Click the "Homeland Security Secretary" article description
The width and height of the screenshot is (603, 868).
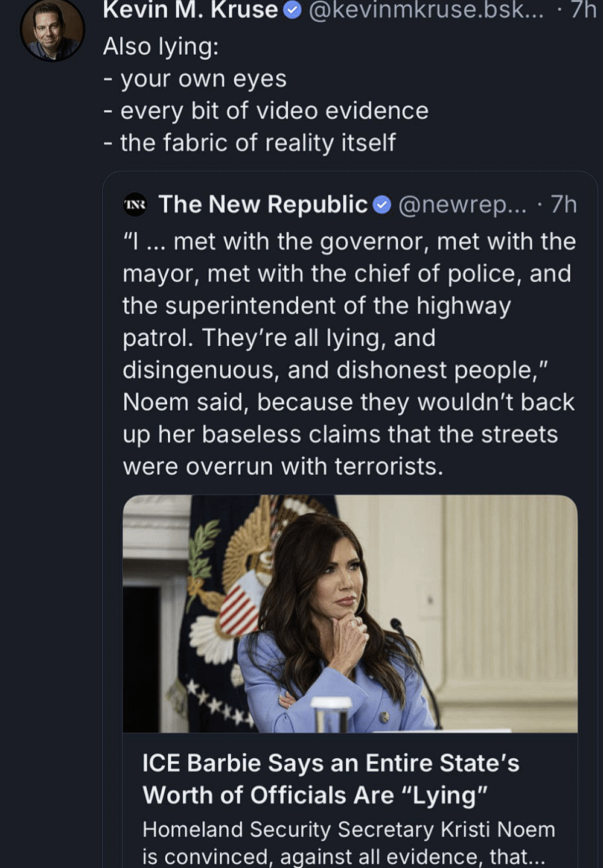tap(348, 842)
